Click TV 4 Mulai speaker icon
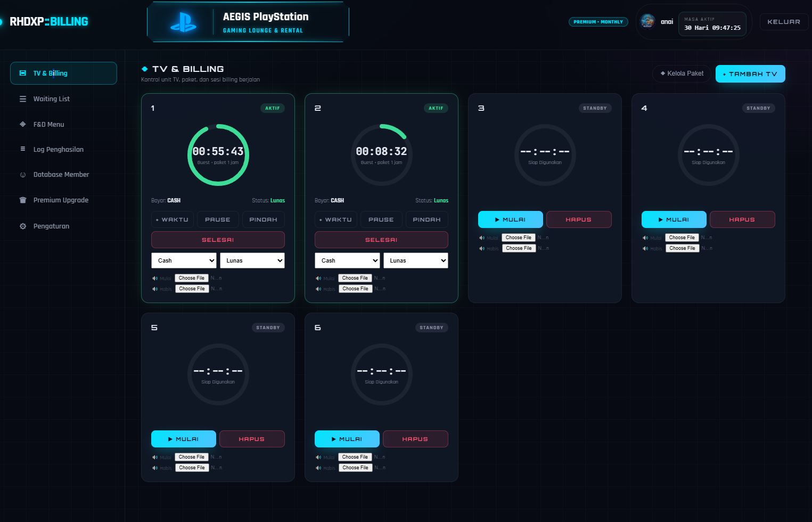 645,238
